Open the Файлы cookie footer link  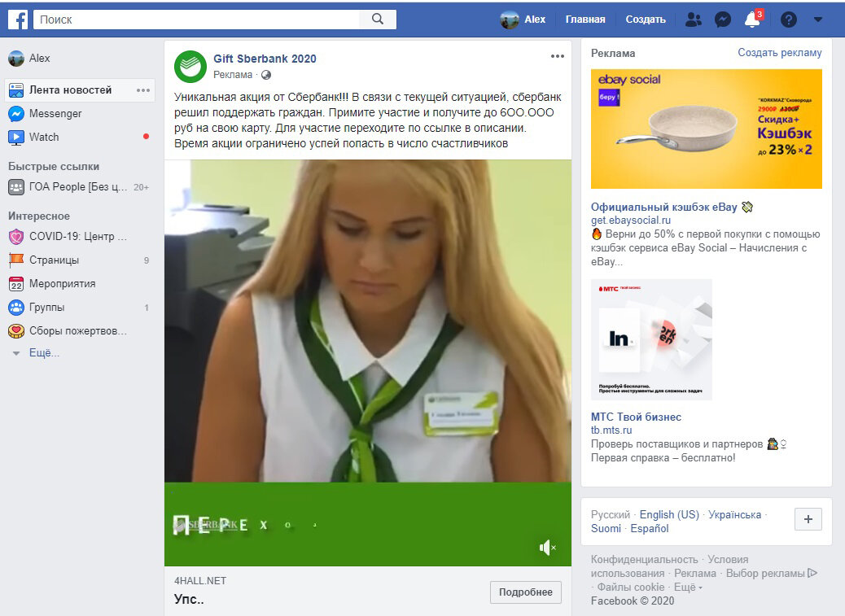pos(631,588)
